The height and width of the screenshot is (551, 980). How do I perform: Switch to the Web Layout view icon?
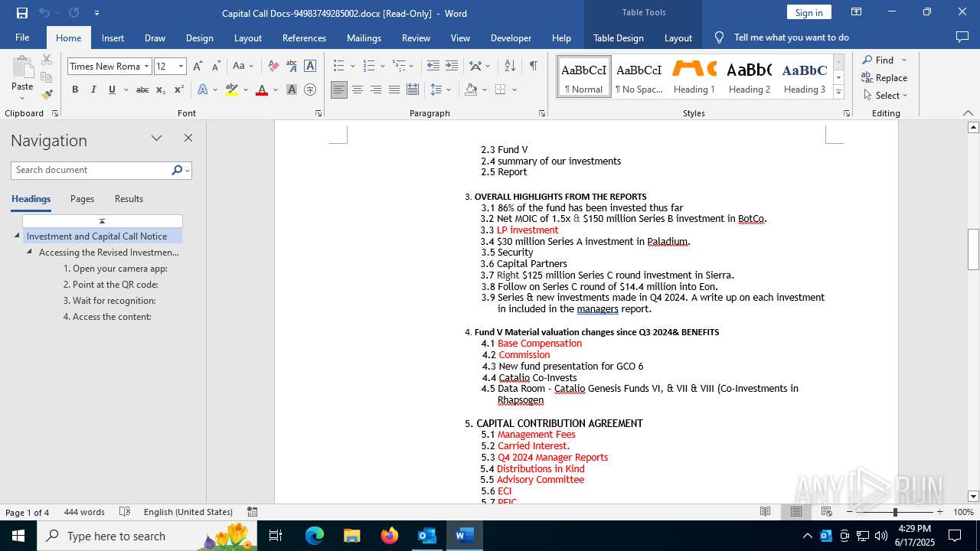point(827,511)
